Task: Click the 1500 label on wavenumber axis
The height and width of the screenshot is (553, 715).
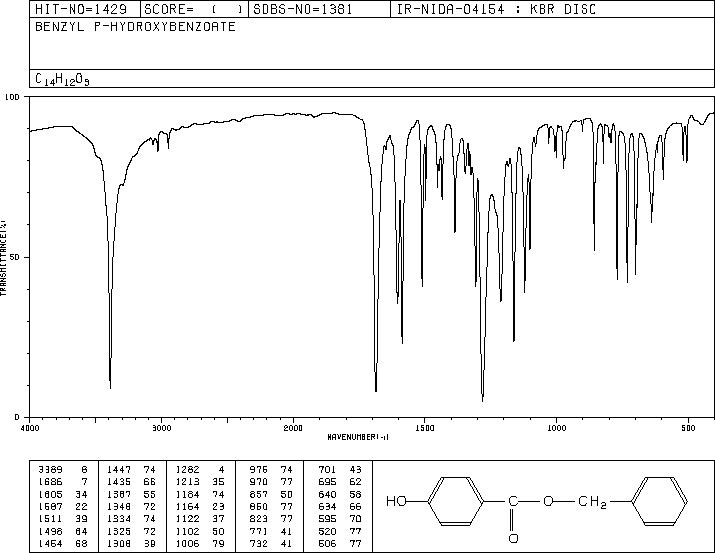Action: click(425, 428)
